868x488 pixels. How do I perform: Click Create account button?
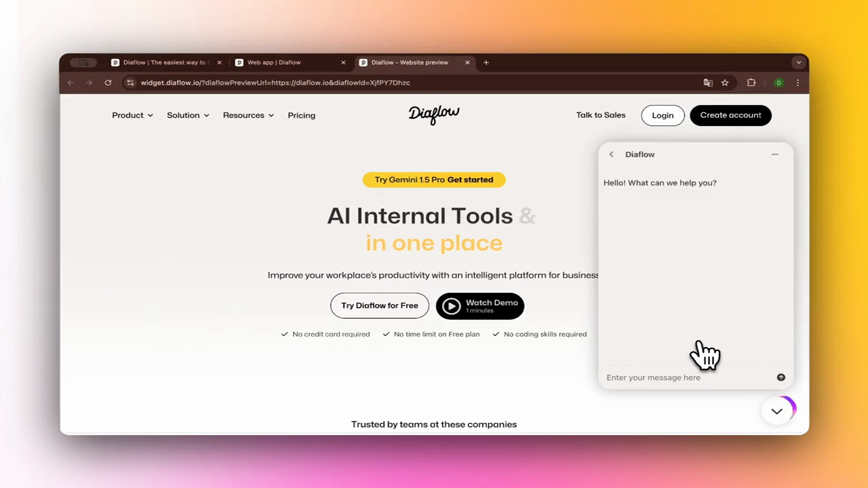730,115
